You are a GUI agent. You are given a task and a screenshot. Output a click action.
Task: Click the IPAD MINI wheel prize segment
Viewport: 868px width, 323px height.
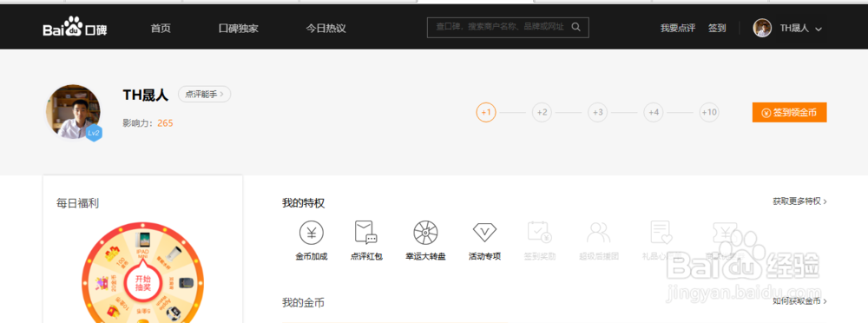(143, 246)
